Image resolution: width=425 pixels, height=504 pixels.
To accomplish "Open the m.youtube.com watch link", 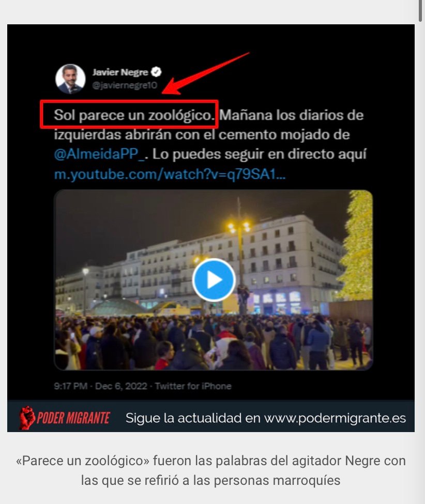I will [x=170, y=174].
